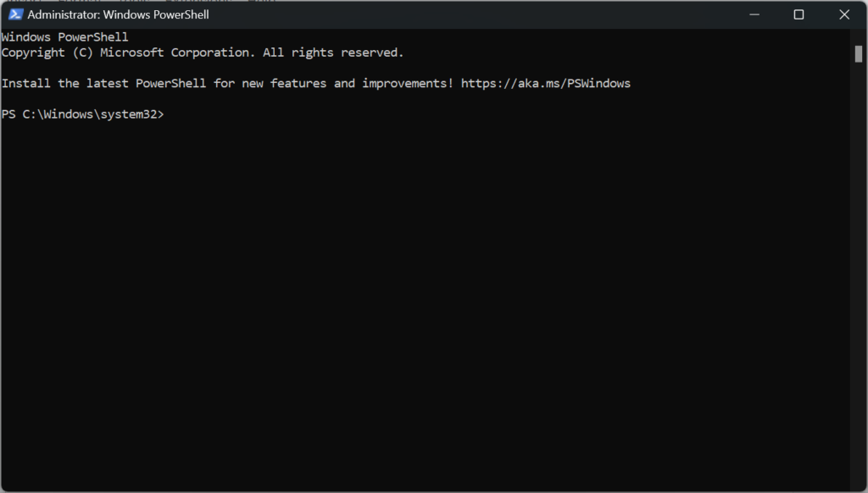Minimize the PowerShell window
The height and width of the screenshot is (493, 868).
(x=754, y=14)
